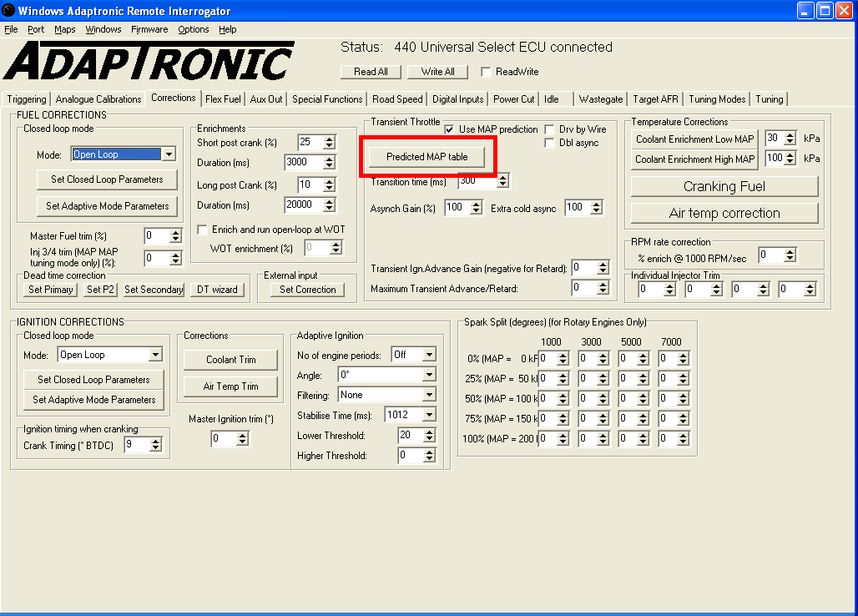Click the Crank Timing spinner arrows
The height and width of the screenshot is (616, 858).
click(x=155, y=446)
